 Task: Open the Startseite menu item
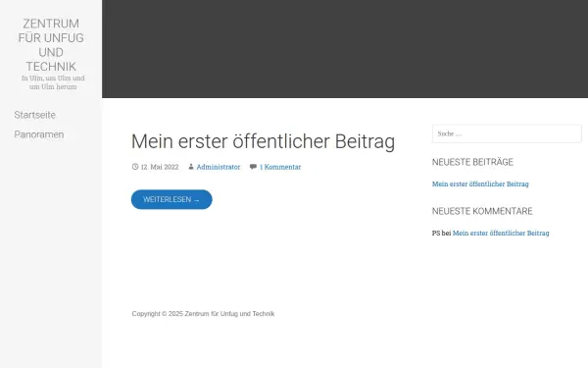35,115
